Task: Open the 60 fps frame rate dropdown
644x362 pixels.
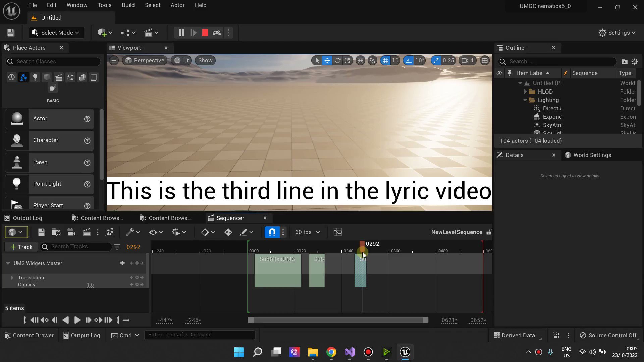Action: (307, 232)
